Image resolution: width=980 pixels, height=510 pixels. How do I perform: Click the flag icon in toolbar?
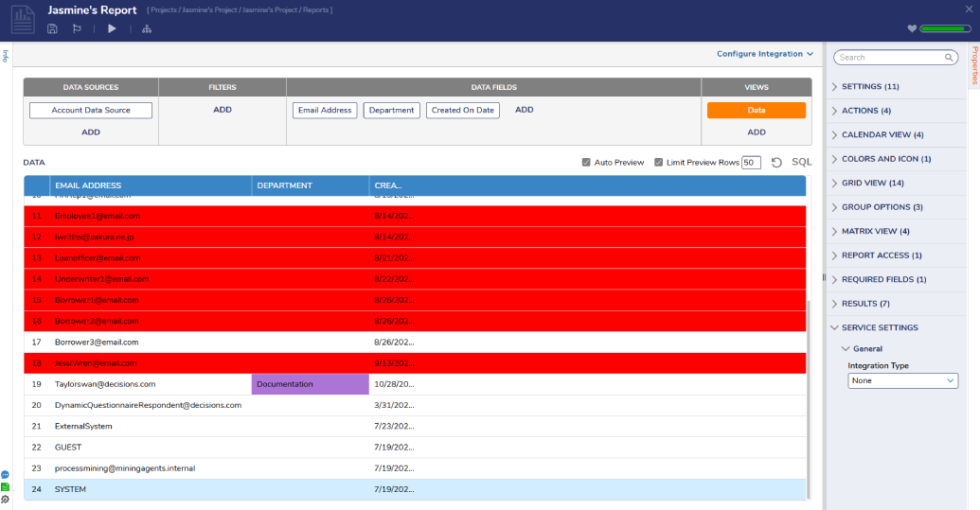[77, 28]
